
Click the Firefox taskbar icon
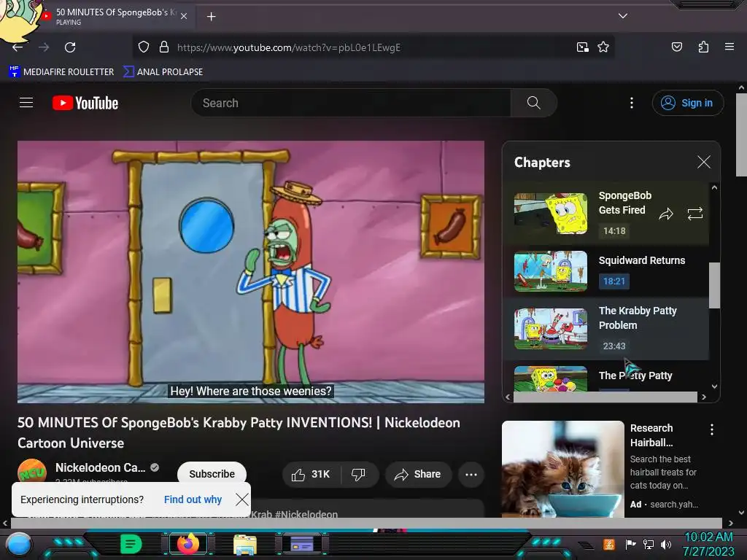[188, 544]
